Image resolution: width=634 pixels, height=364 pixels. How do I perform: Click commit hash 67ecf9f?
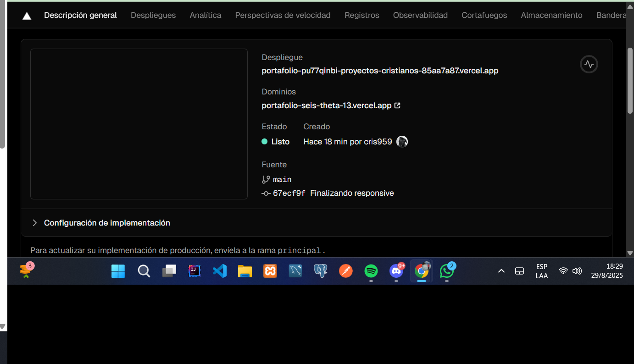pos(289,193)
